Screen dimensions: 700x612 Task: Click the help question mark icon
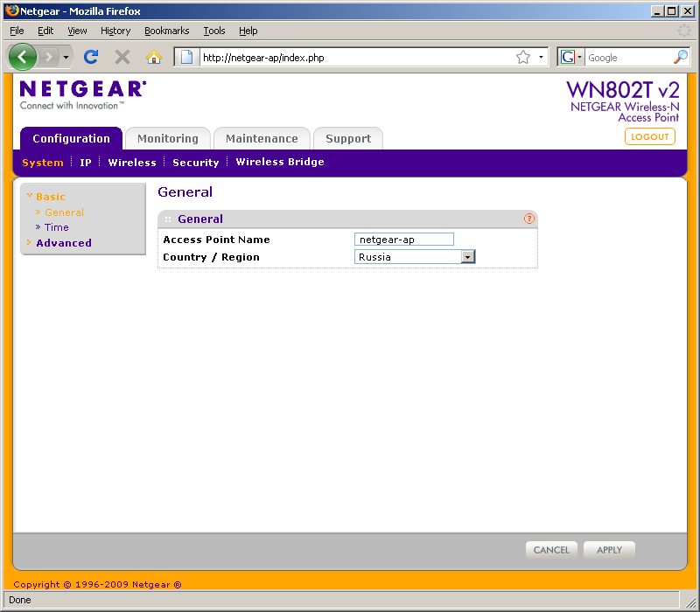pyautogui.click(x=529, y=219)
